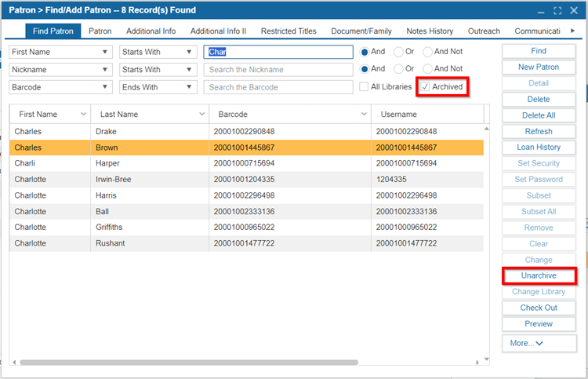This screenshot has height=379, width=588.
Task: Switch to the Outreach tab
Action: (x=484, y=31)
